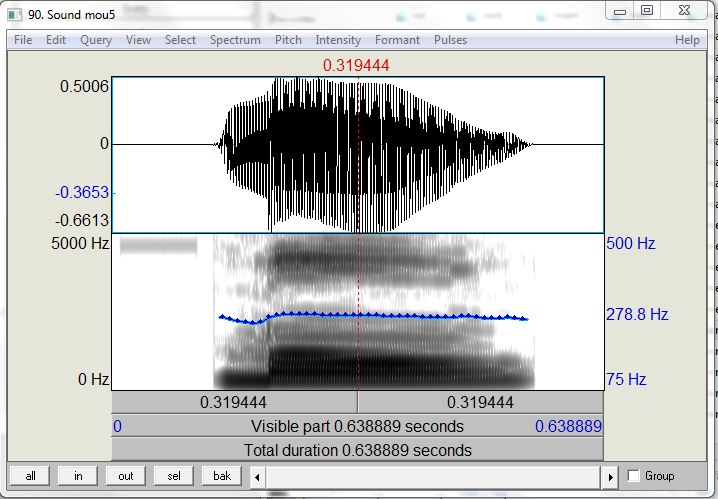This screenshot has width=718, height=499.
Task: Click the 500 Hz pitch ceiling label
Action: point(631,243)
